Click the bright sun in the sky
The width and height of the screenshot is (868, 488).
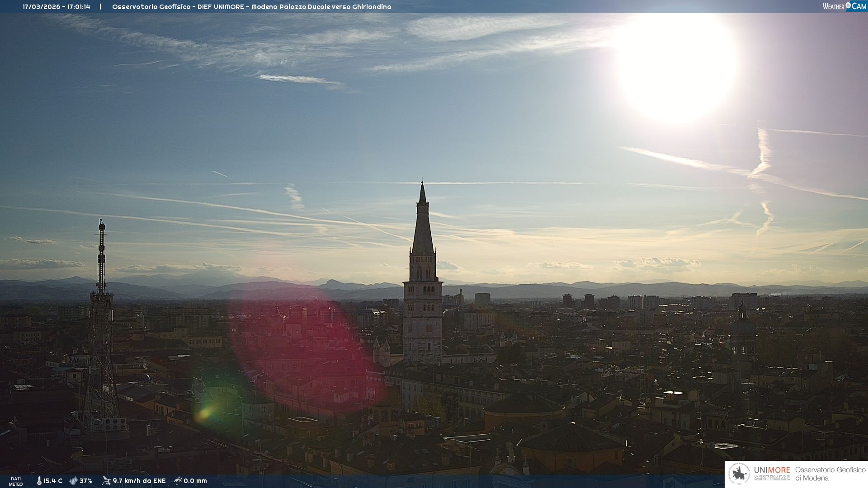677,68
